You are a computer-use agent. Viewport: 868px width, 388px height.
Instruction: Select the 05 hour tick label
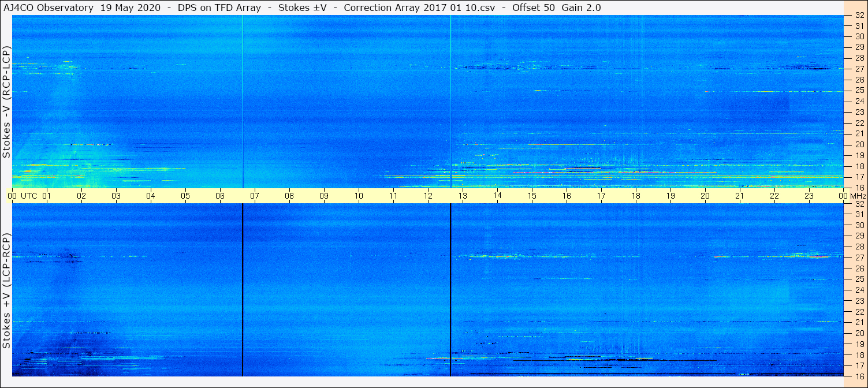click(185, 196)
